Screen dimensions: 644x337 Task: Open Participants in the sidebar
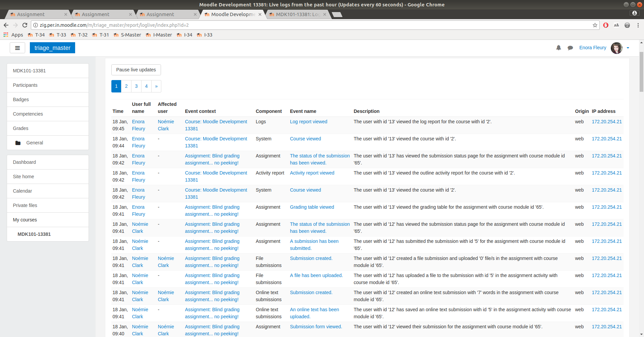(48, 85)
